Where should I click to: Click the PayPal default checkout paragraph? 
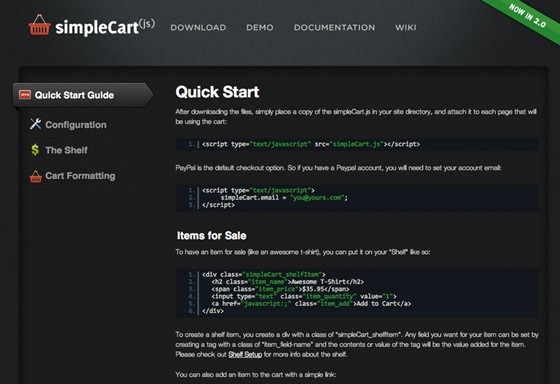click(x=338, y=168)
